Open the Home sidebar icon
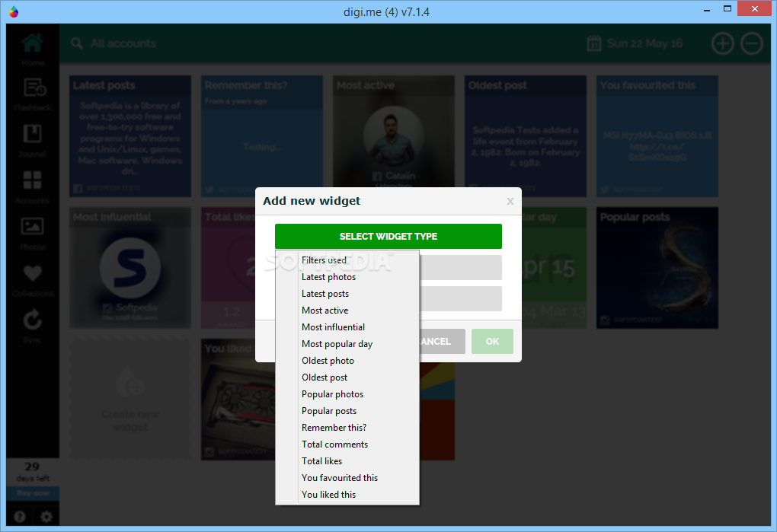 coord(32,43)
